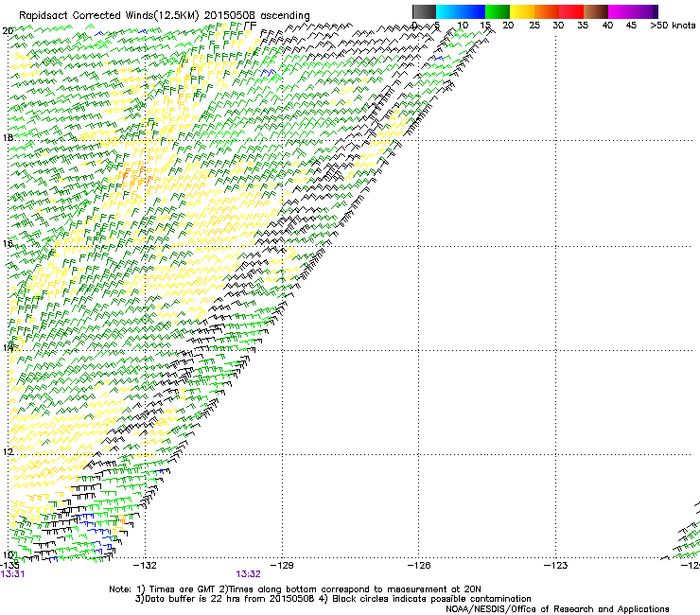Click the cyan 5-10 knots legend swatch
700x615 pixels.
click(448, 11)
